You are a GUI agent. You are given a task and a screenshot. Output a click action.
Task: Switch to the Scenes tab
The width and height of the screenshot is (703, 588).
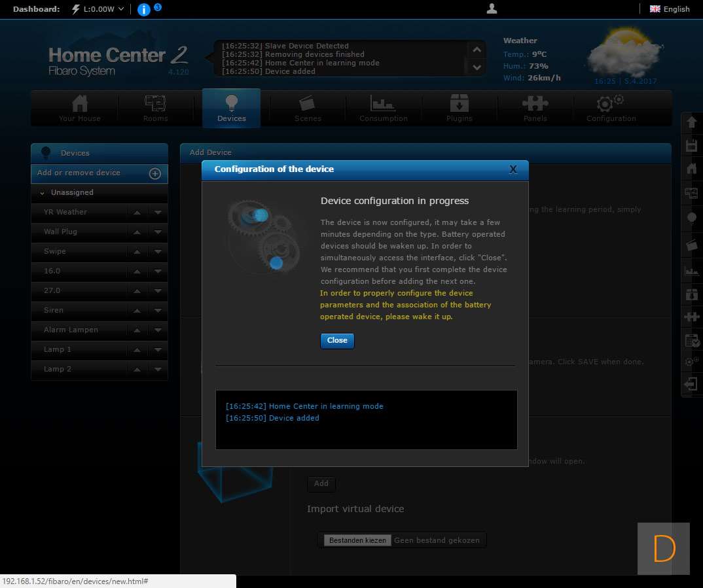[x=308, y=109]
